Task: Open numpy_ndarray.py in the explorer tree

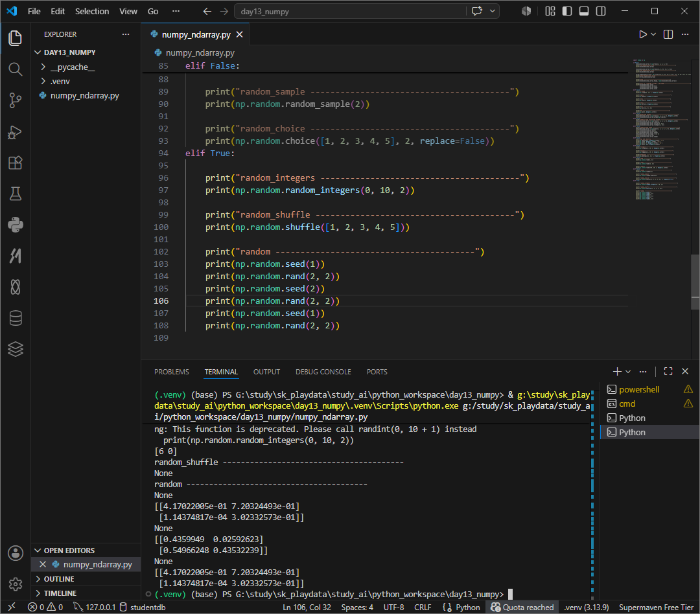Action: tap(86, 95)
